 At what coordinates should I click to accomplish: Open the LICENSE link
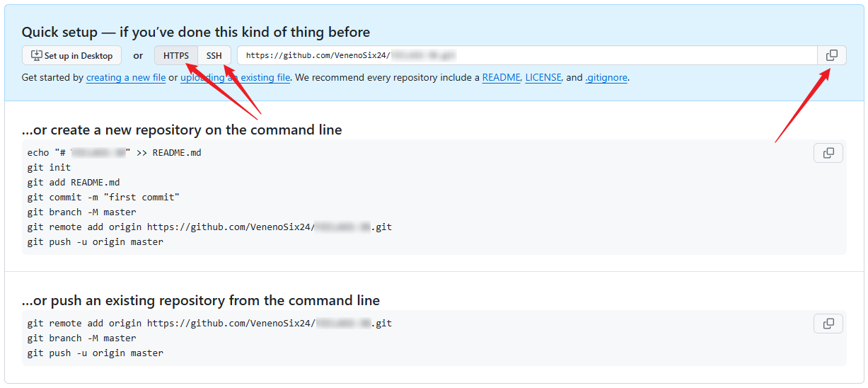(x=543, y=78)
